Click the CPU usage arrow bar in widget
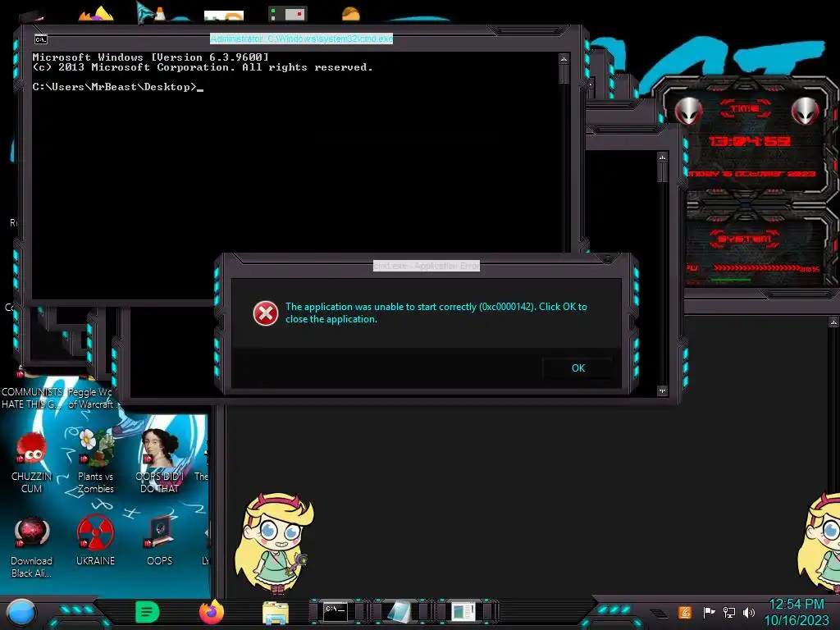This screenshot has width=840, height=630. click(757, 268)
